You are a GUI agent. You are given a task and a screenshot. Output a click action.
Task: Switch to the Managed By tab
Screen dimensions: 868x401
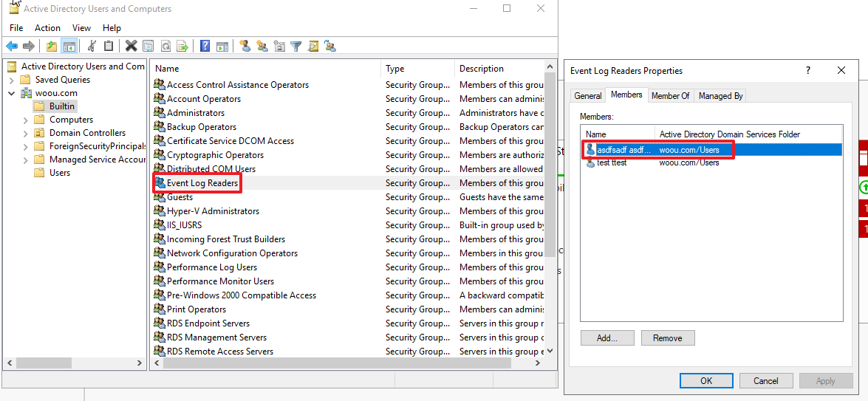(x=720, y=96)
